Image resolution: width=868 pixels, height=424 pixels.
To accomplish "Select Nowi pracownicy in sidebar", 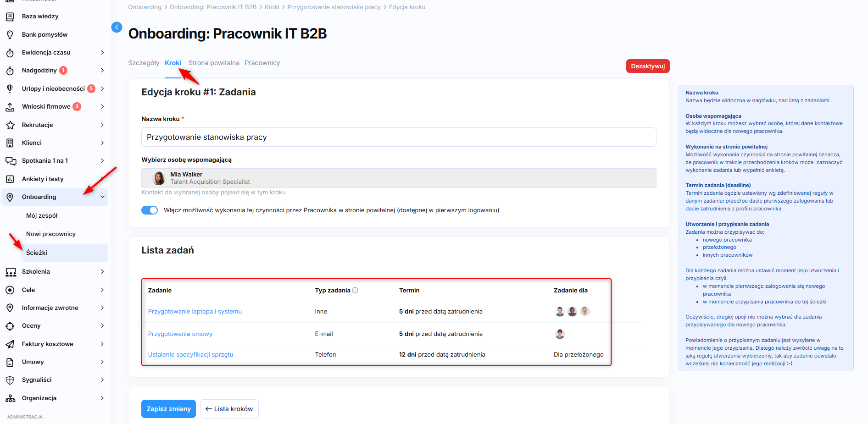I will tap(51, 234).
